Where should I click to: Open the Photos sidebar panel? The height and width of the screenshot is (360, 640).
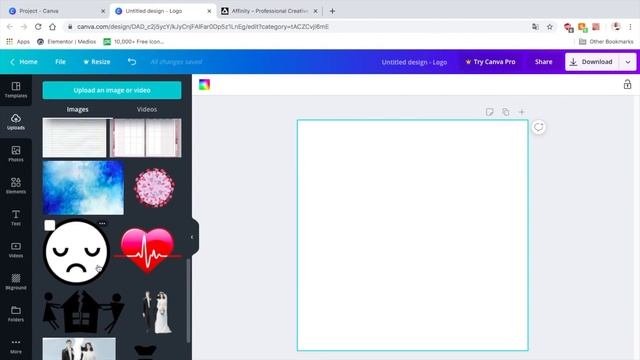click(16, 154)
